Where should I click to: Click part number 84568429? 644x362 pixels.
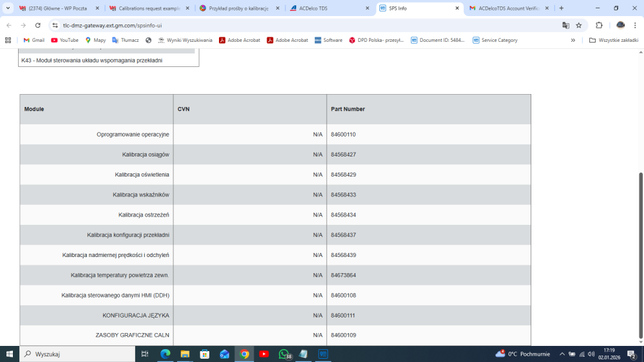click(x=343, y=175)
